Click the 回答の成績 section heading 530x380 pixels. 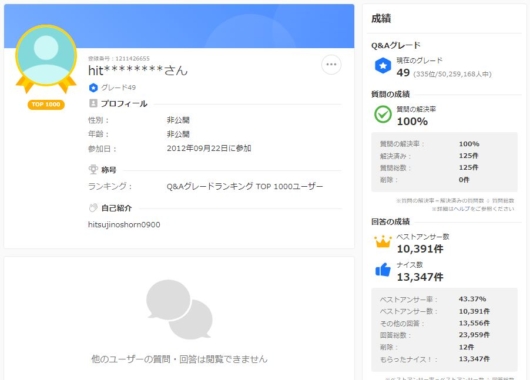(390, 222)
